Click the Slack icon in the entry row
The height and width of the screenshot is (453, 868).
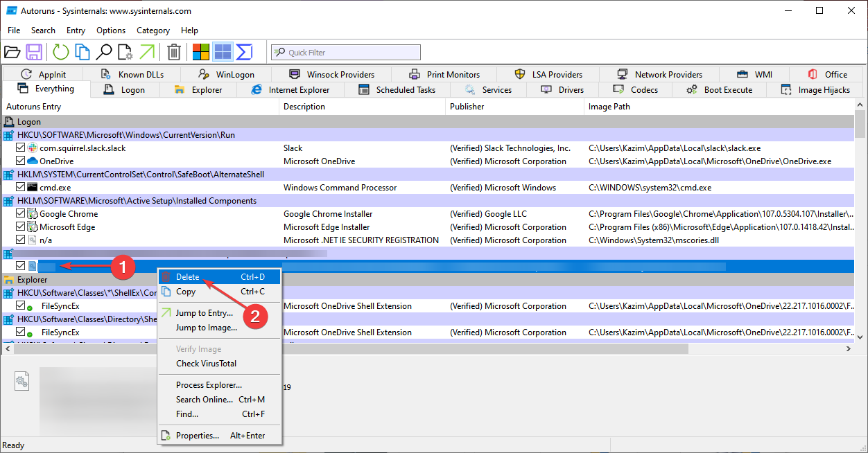(33, 148)
